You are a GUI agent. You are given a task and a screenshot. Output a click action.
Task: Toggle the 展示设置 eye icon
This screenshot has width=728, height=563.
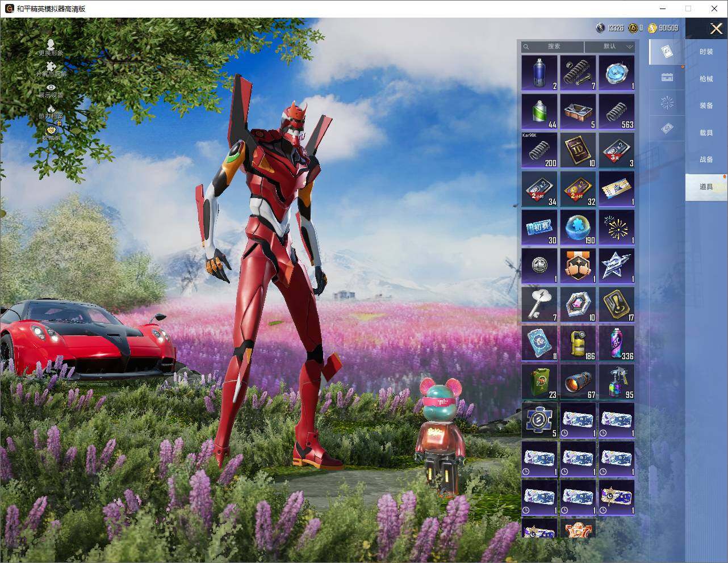coord(51,91)
